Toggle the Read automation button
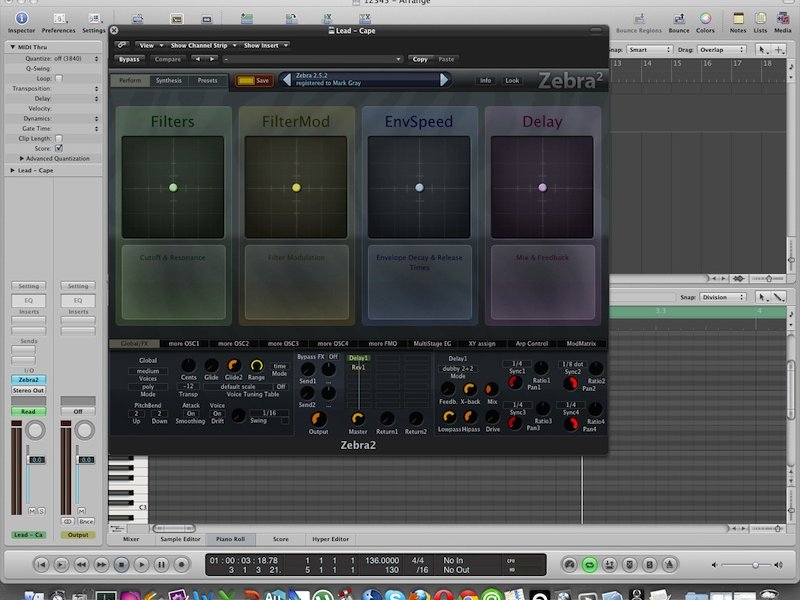The height and width of the screenshot is (600, 800). (x=29, y=411)
